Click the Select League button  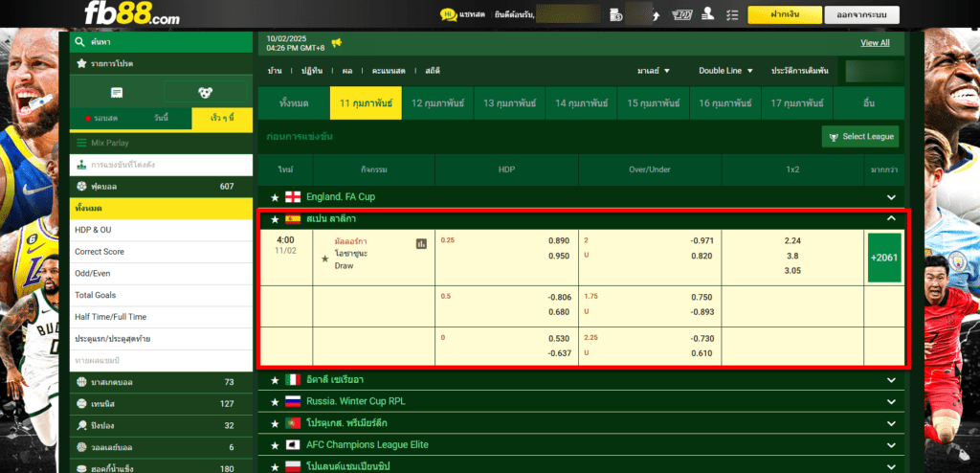pos(860,136)
